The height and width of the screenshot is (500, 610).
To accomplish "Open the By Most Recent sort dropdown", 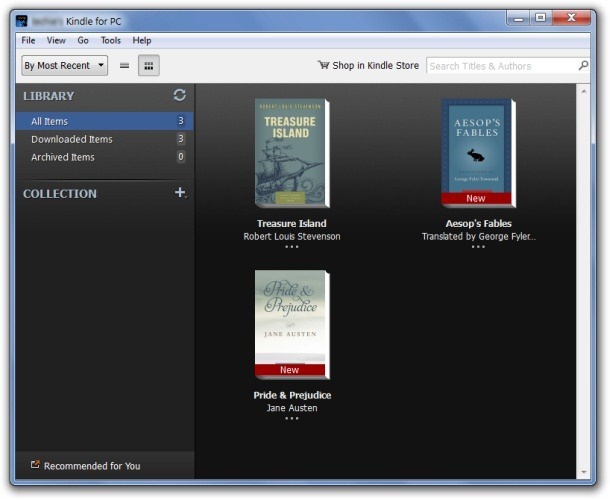I will pyautogui.click(x=65, y=65).
